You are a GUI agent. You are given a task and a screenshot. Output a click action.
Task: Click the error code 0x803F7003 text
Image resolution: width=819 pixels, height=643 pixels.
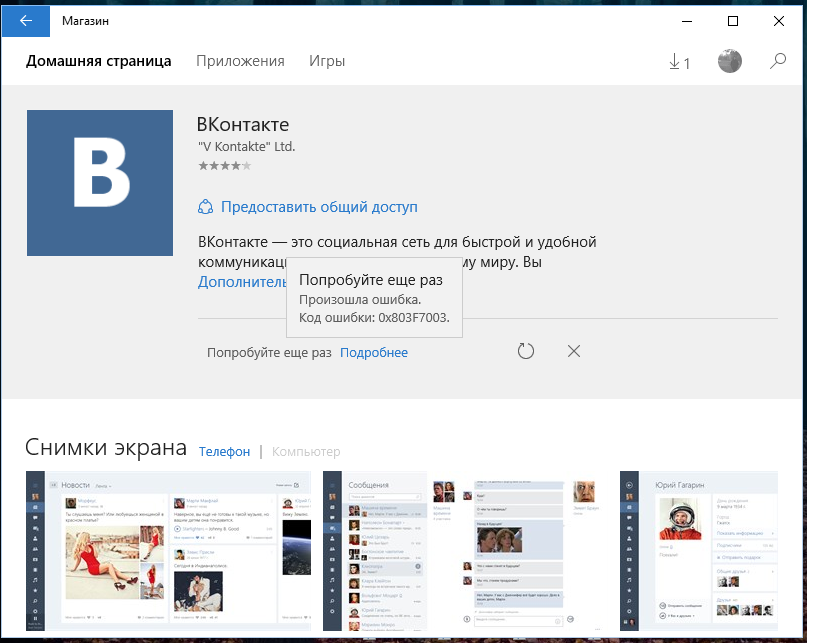414,318
